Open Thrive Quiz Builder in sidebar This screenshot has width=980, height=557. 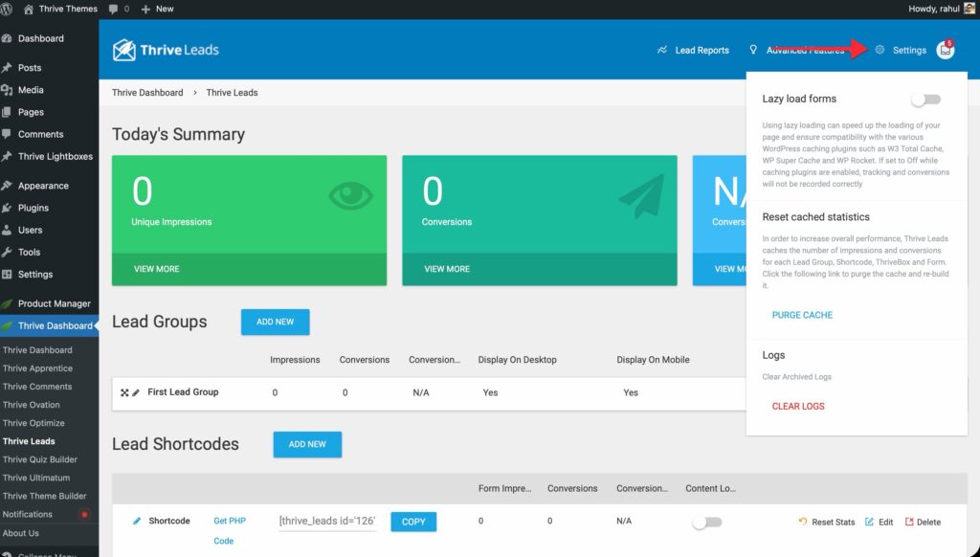[40, 459]
